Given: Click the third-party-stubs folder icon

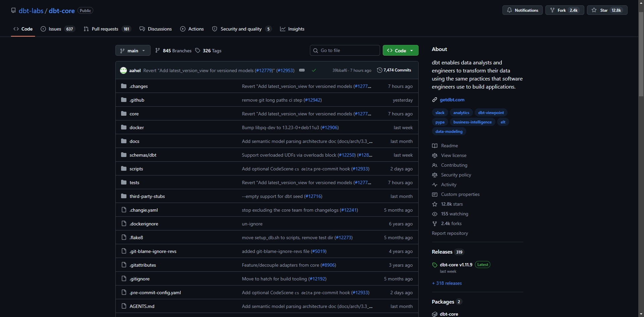Looking at the screenshot, I should (x=124, y=196).
